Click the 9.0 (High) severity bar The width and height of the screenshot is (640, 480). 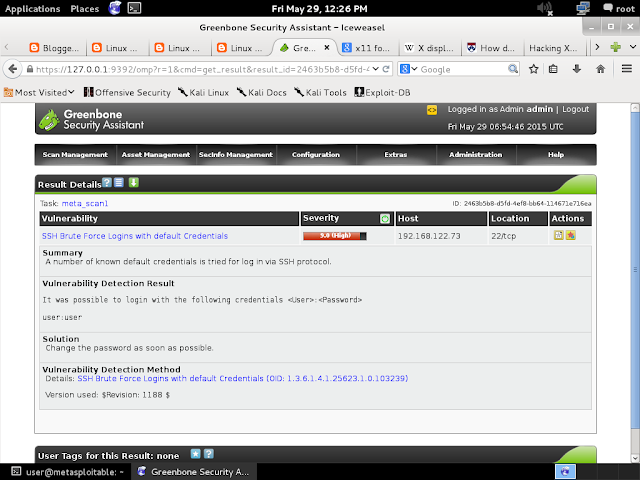point(335,236)
